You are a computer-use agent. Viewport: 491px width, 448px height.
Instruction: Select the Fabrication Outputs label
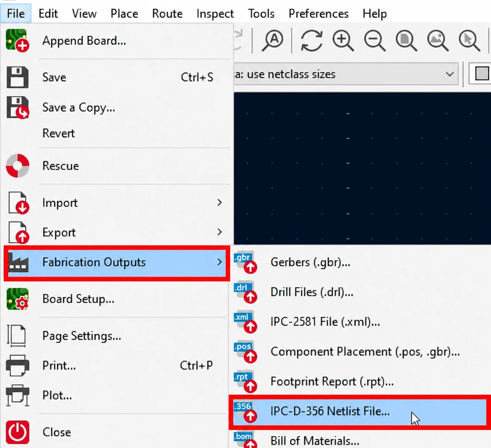(x=94, y=262)
